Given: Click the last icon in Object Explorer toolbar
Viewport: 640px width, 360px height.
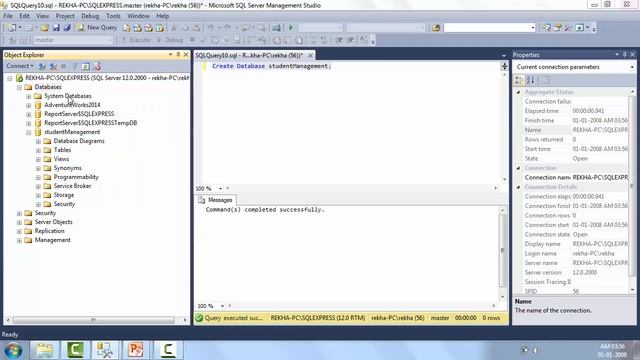Looking at the screenshot, I should (97, 66).
